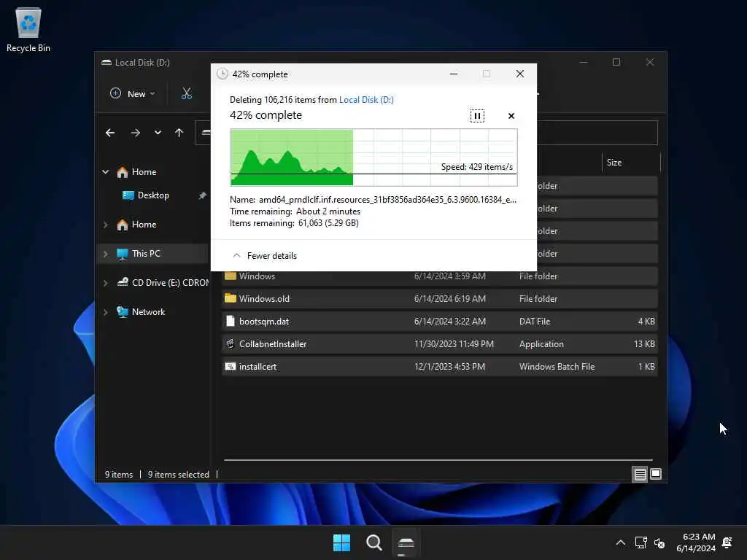Open network status tray icon
The width and height of the screenshot is (747, 560).
pos(640,542)
